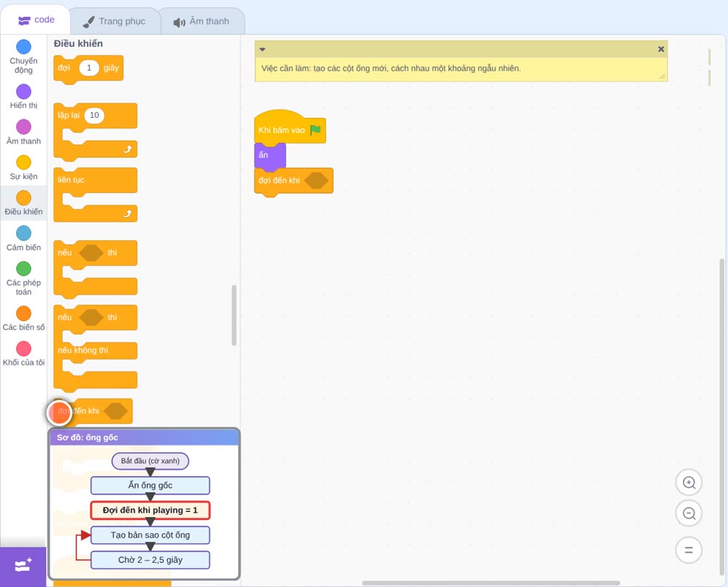Screen dimensions: 728x587
Task: Select the đợi đến khi palette block
Action: pyautogui.click(x=93, y=411)
